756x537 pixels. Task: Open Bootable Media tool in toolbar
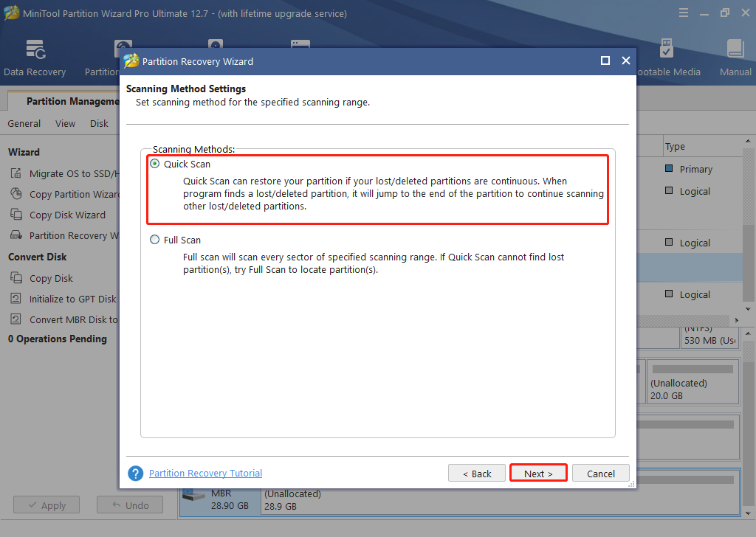[x=667, y=58]
